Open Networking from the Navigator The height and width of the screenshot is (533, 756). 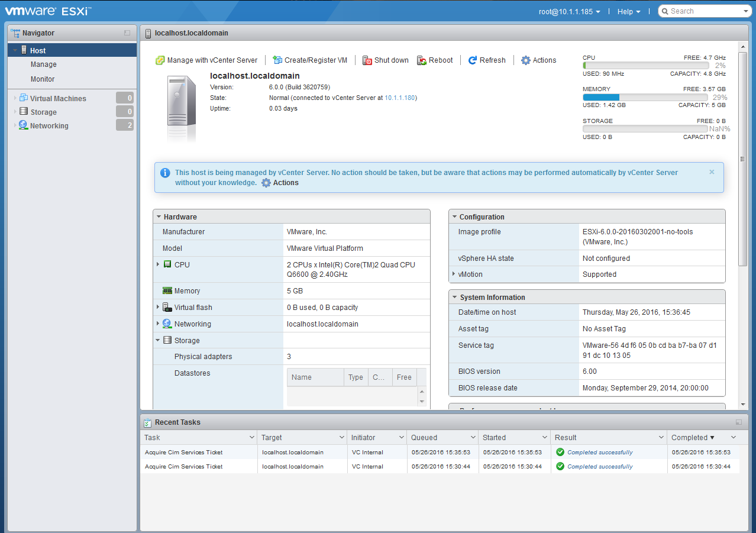tap(49, 125)
